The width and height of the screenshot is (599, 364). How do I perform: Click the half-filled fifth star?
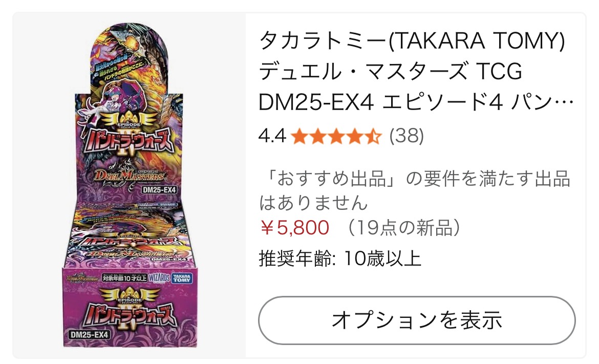coord(373,136)
